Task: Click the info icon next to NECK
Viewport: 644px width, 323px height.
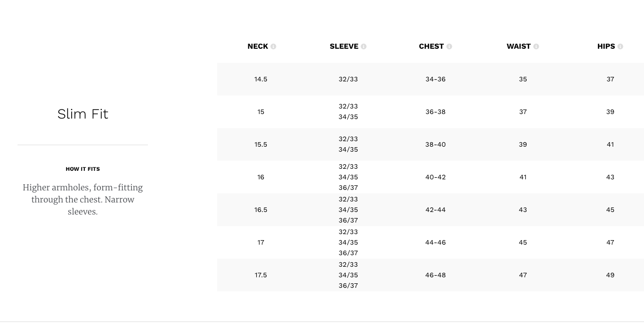Action: [273, 47]
